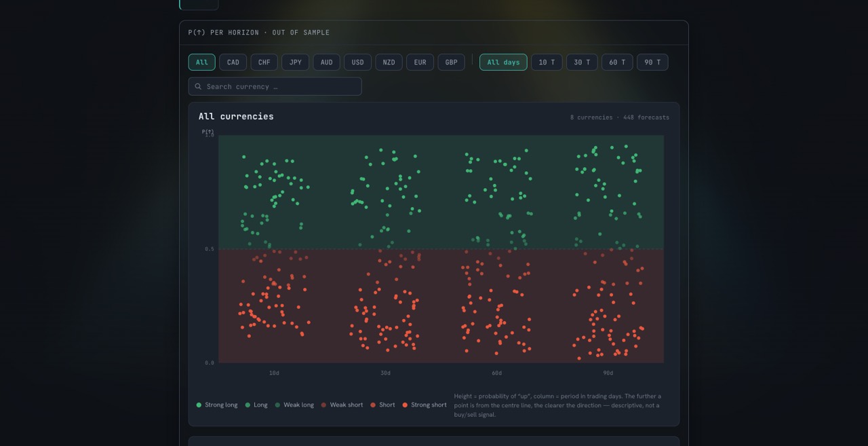
Task: Click the 10d x-axis label
Action: click(274, 373)
